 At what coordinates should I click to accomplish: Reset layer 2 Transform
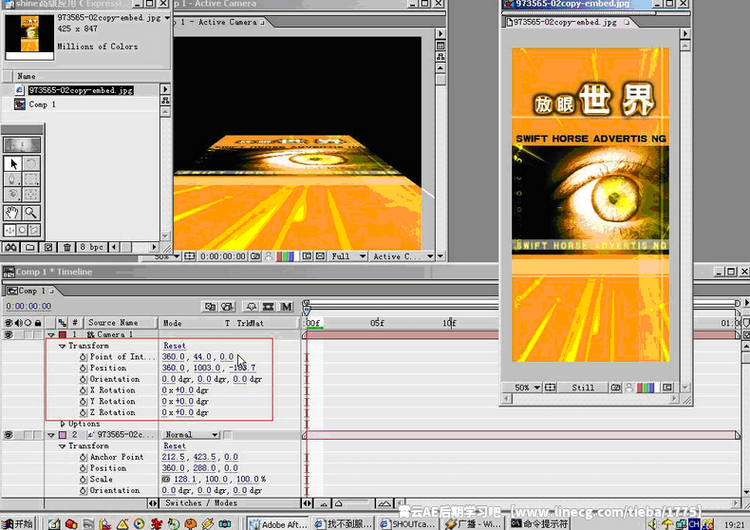[x=175, y=446]
